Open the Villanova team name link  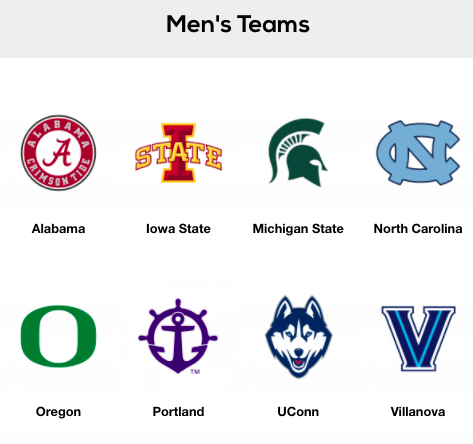click(418, 412)
